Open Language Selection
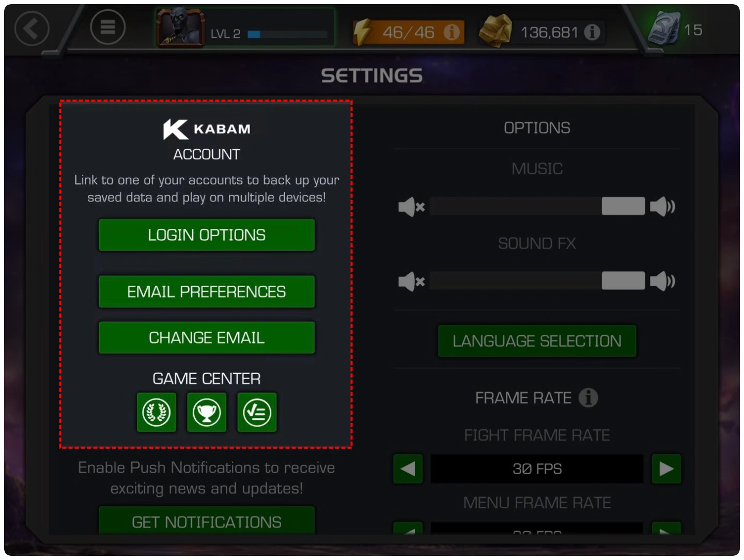Viewport: 744px width, 560px height. click(x=537, y=341)
